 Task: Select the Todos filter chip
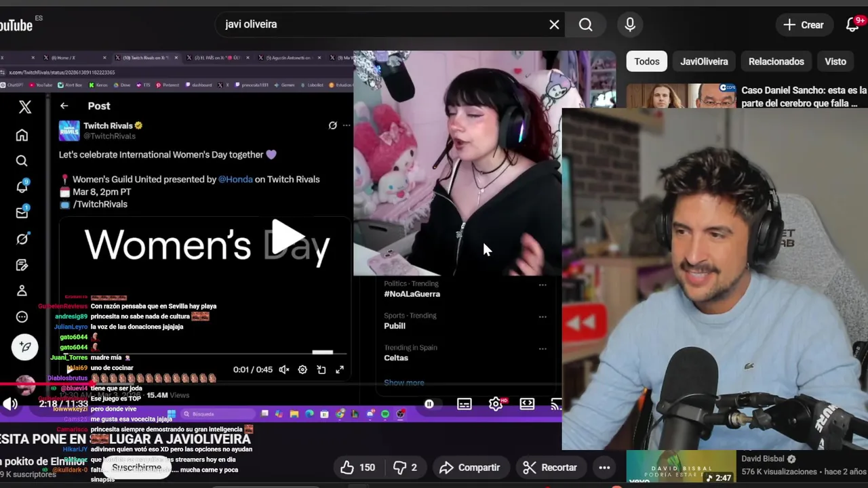(646, 61)
